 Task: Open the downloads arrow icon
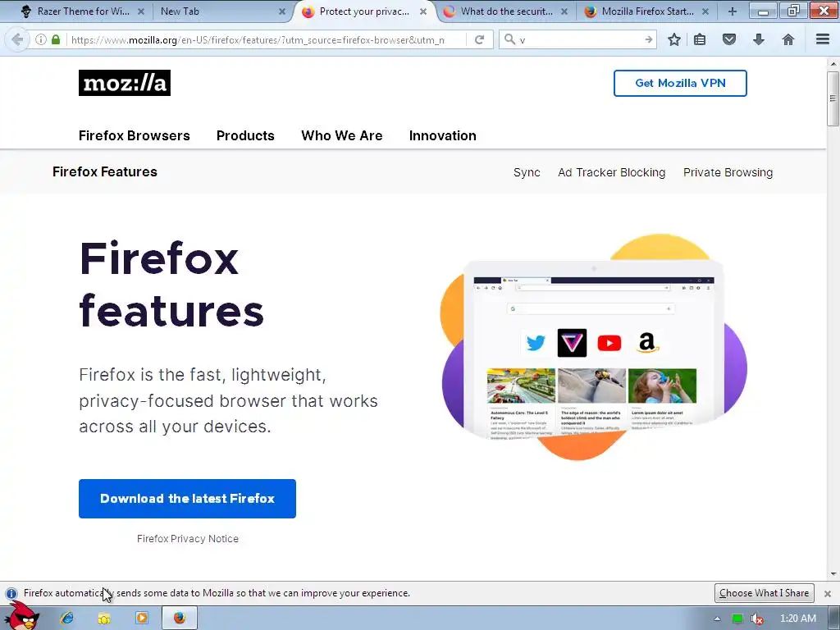click(759, 39)
